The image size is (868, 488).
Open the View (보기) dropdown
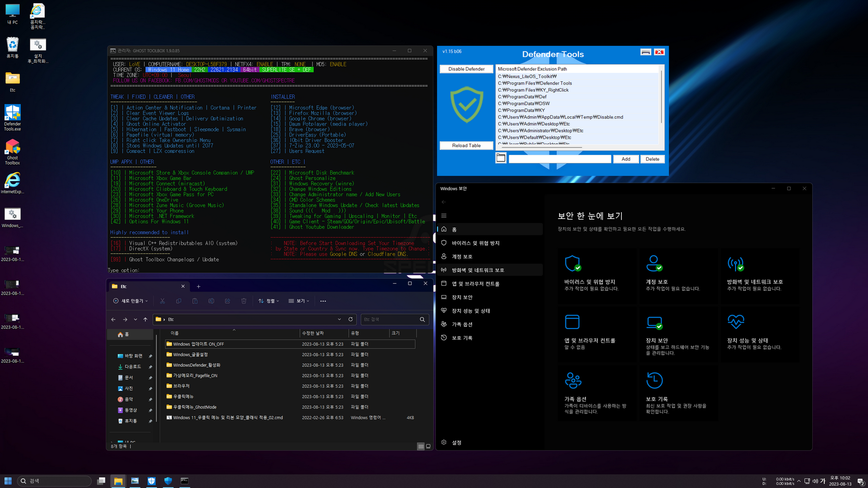299,301
